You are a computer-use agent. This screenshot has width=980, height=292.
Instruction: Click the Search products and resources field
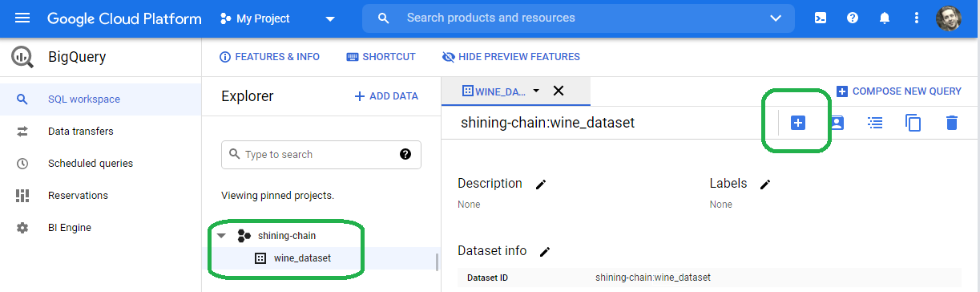pos(577,18)
